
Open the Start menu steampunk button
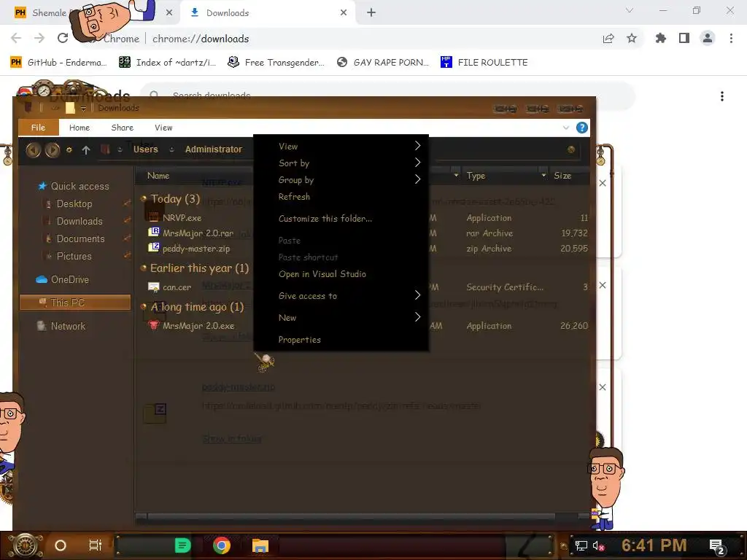click(x=26, y=545)
